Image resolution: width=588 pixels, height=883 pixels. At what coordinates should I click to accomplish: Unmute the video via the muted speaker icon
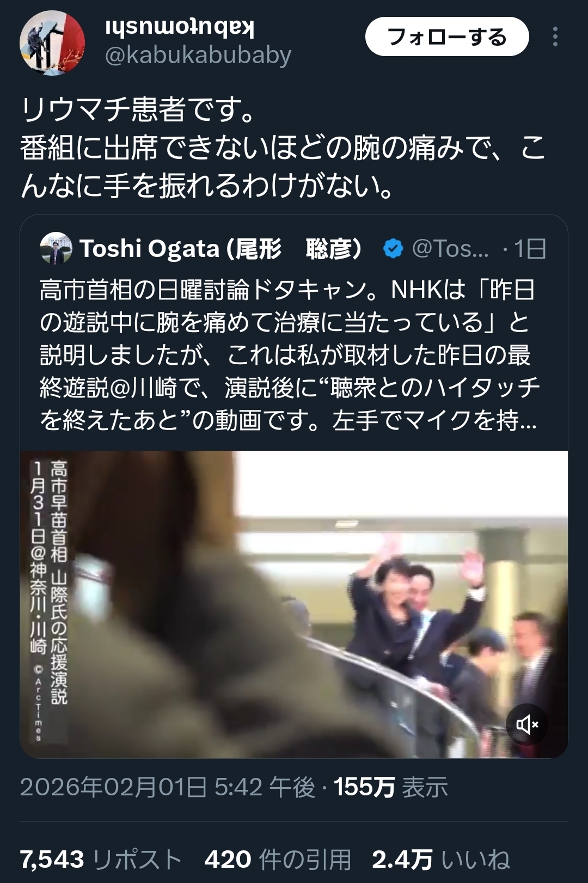tap(527, 725)
